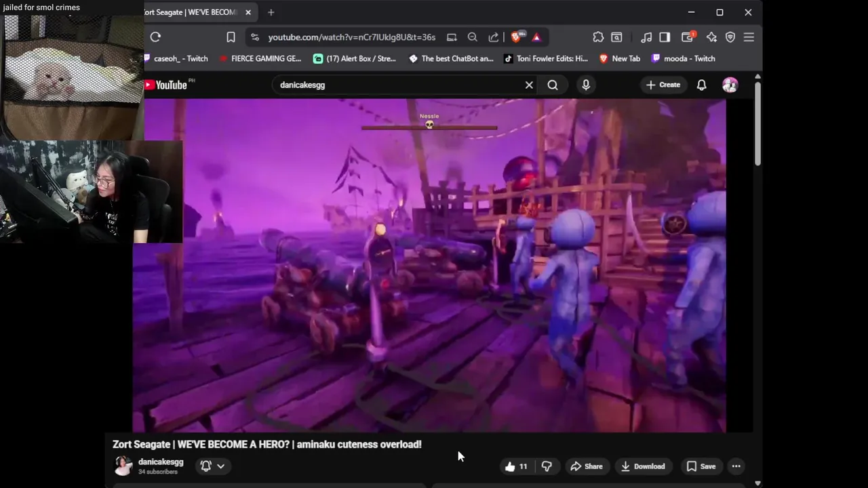Start voice search with microphone icon
The width and height of the screenshot is (868, 488).
point(586,85)
